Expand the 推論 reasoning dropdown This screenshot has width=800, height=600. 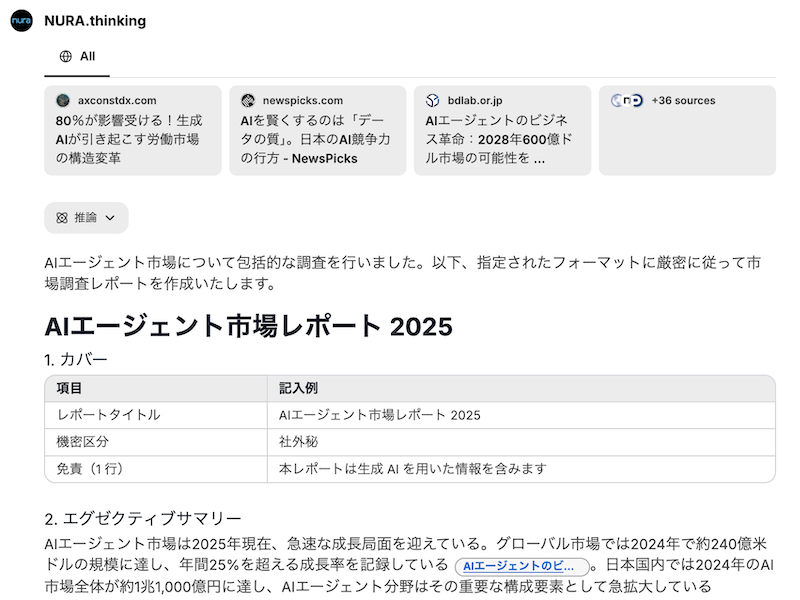tap(86, 218)
